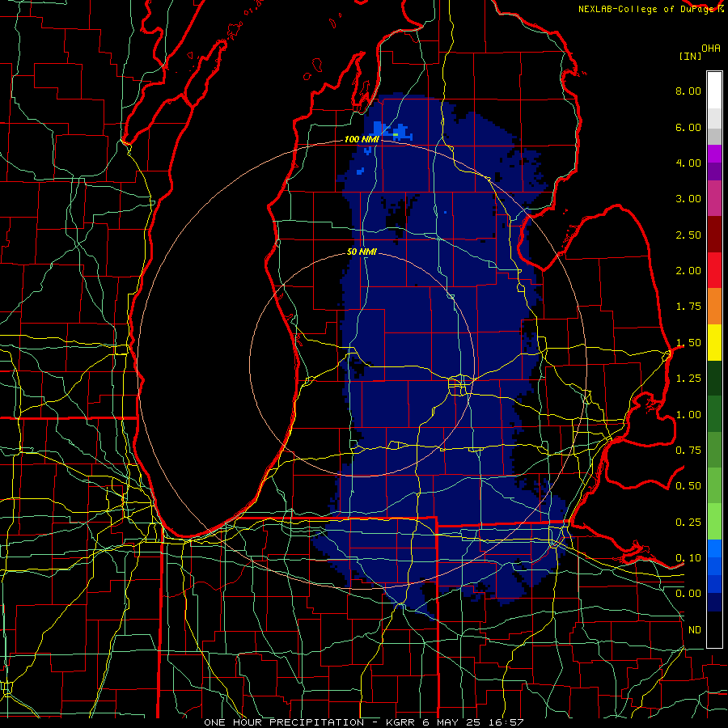Click the 1.00 legend value
This screenshot has height=728, width=728.
[x=688, y=415]
